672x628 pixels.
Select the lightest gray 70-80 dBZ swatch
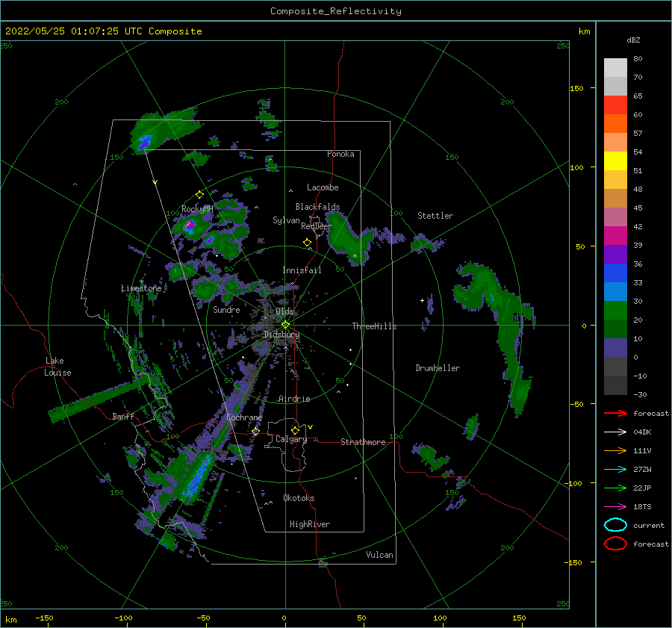(x=615, y=68)
